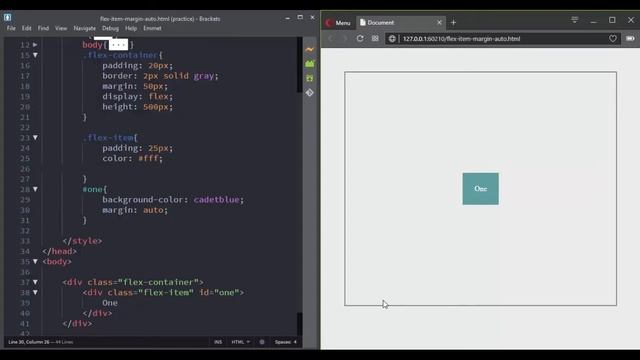Click the Live Preview lightning icon in Brackets
The image size is (640, 360).
pyautogui.click(x=310, y=49)
